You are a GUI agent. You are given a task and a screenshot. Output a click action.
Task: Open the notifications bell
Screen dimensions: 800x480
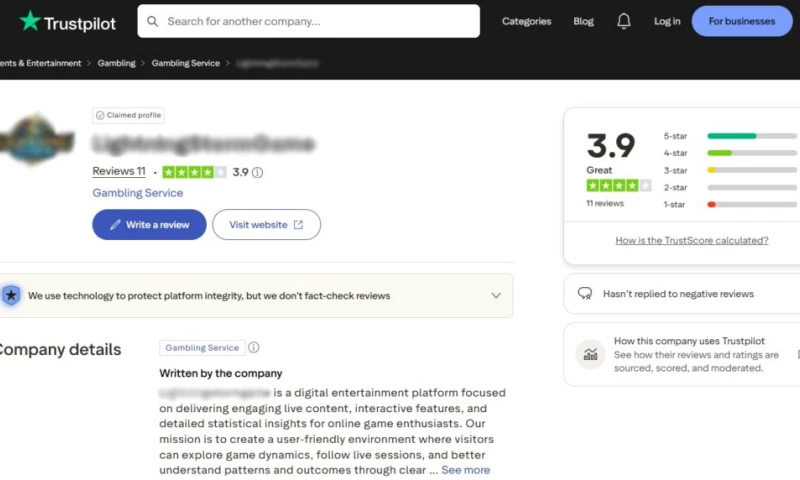pyautogui.click(x=623, y=21)
